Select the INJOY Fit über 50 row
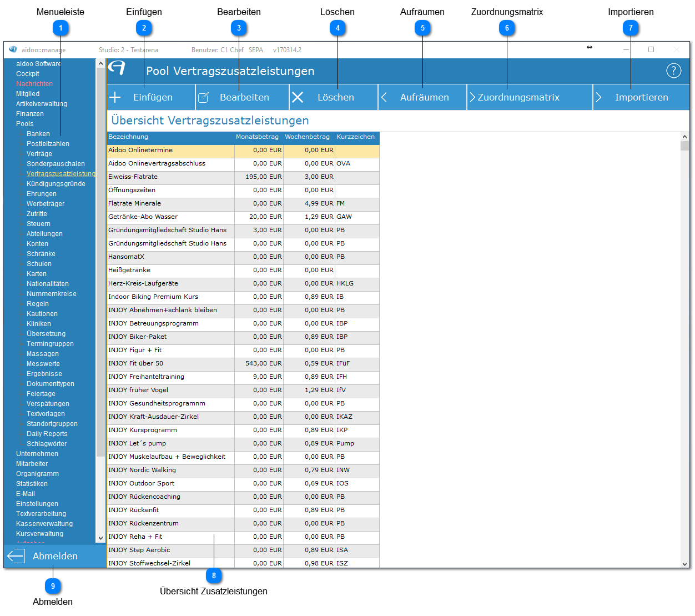The width and height of the screenshot is (695, 616). point(243,364)
